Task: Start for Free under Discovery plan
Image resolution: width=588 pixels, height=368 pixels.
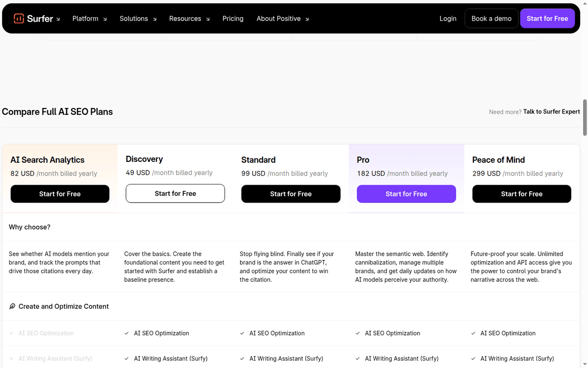Action: [175, 193]
